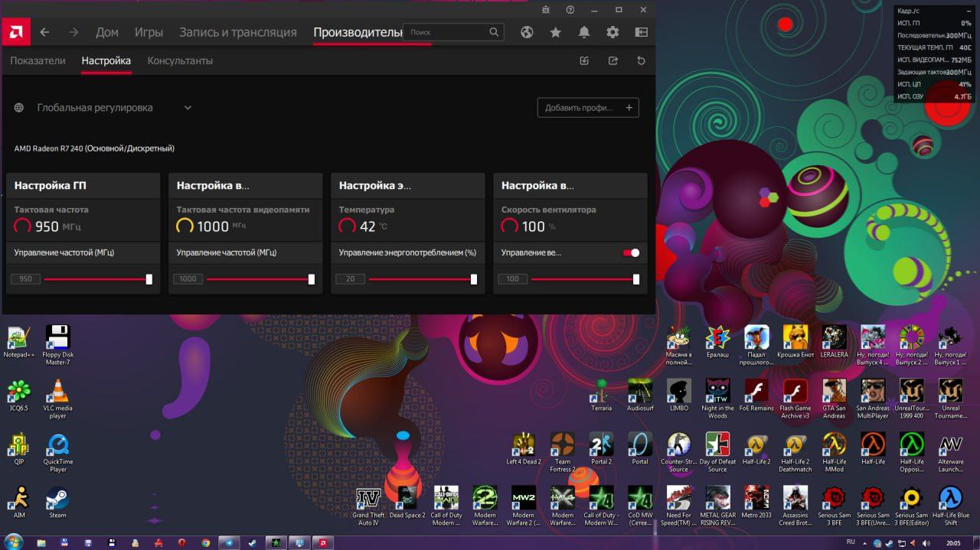
Task: Open the Запись и трансляция tab
Action: coord(238,32)
